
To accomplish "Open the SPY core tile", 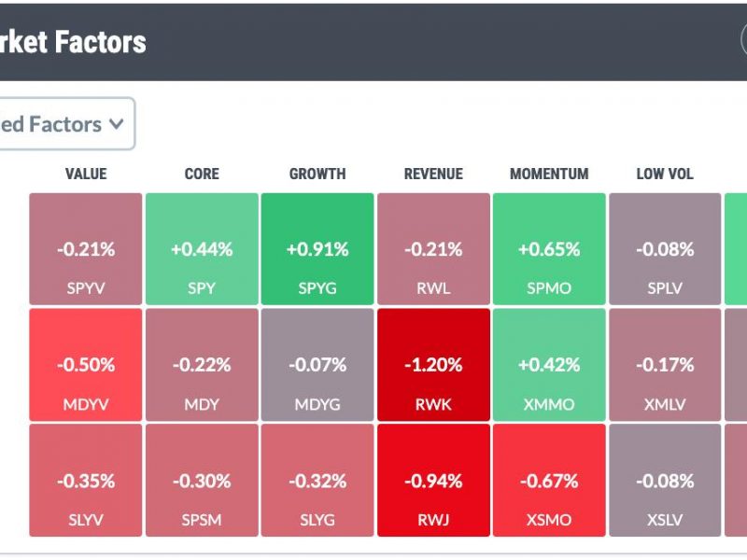I will click(x=202, y=249).
